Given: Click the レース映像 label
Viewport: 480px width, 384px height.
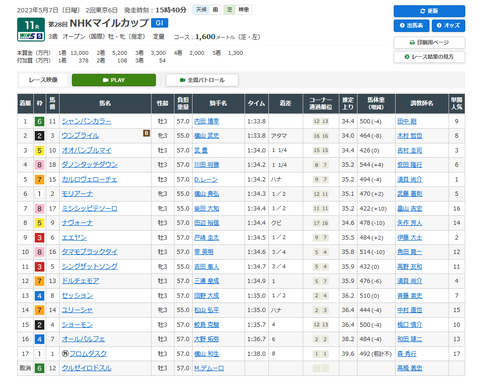Looking at the screenshot, I should click(43, 80).
